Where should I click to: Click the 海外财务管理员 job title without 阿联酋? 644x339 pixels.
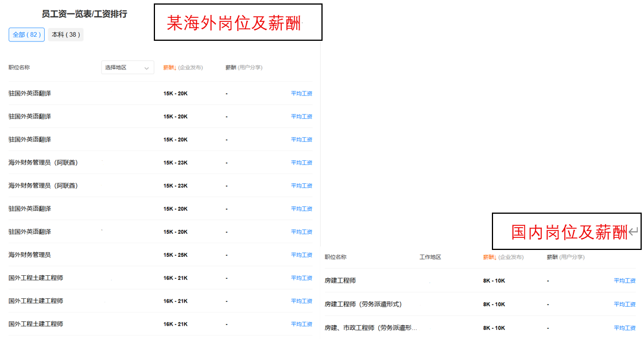pos(30,255)
